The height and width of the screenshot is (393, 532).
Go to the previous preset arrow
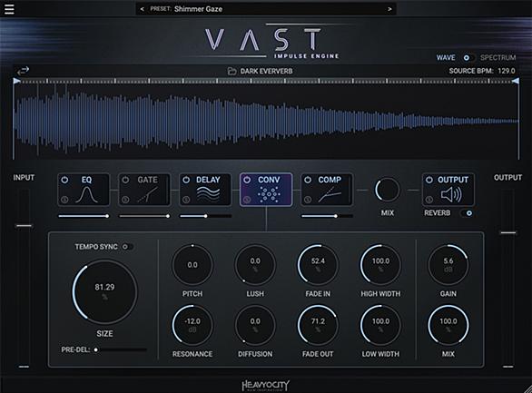tap(143, 9)
